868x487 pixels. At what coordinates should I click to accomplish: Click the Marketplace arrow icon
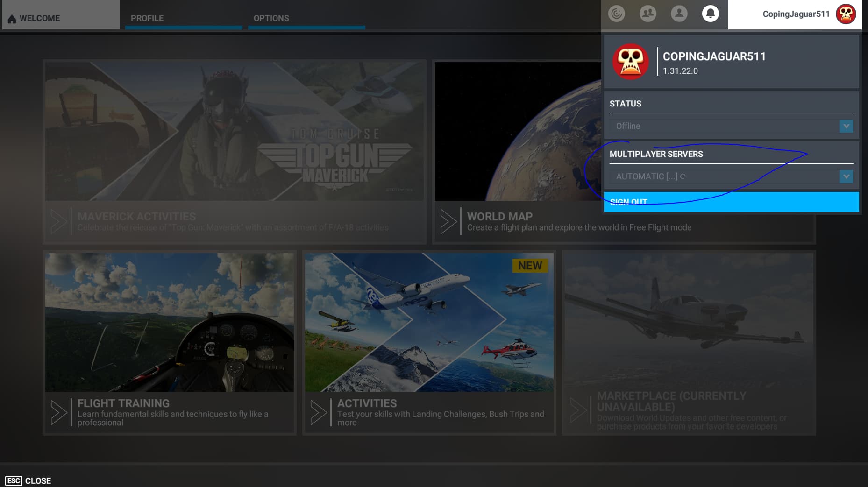(x=578, y=410)
